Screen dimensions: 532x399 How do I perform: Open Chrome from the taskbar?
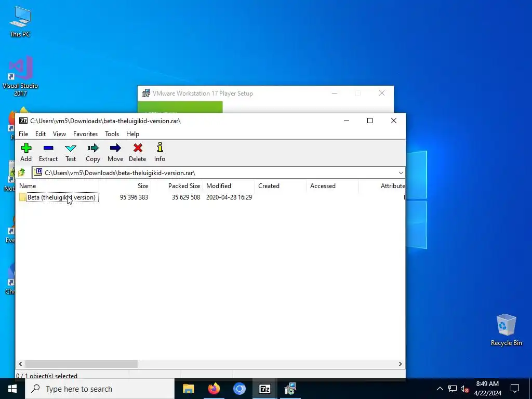[x=239, y=389]
